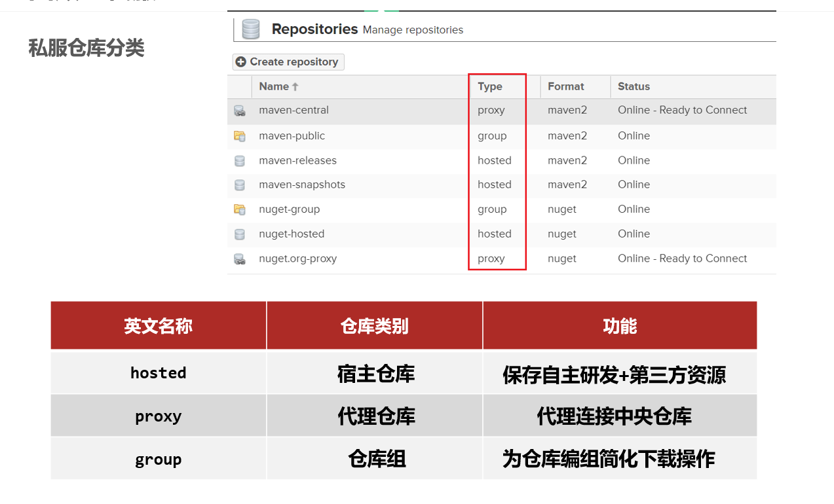Select the maven-snapshots repository name
Viewport: 834px width, 504px height.
(x=302, y=185)
